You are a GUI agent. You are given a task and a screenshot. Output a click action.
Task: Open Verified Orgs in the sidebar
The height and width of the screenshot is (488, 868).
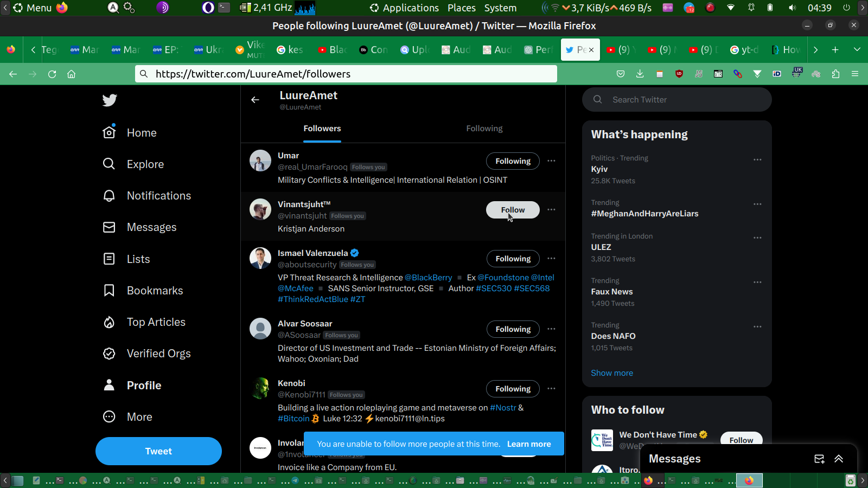coord(147,354)
